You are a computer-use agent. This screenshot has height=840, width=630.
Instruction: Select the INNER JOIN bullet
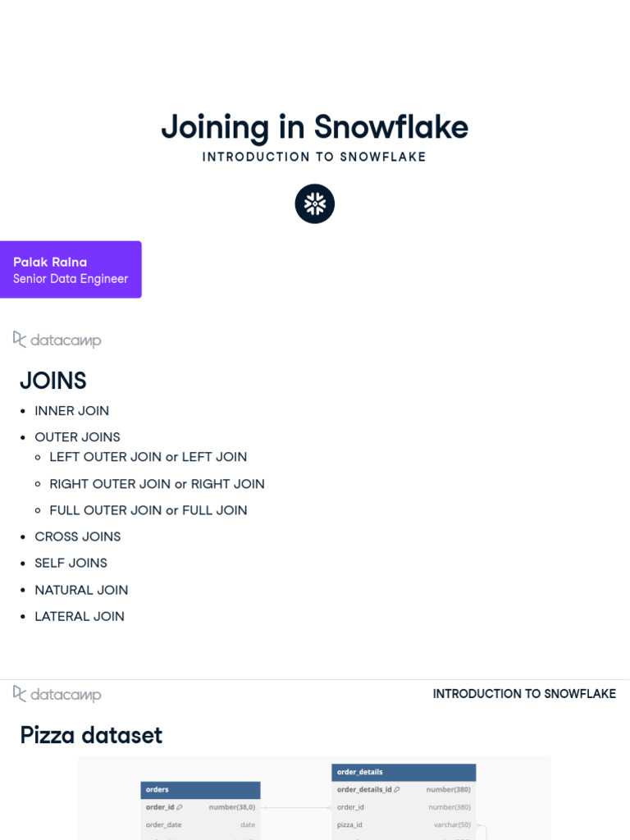[72, 411]
